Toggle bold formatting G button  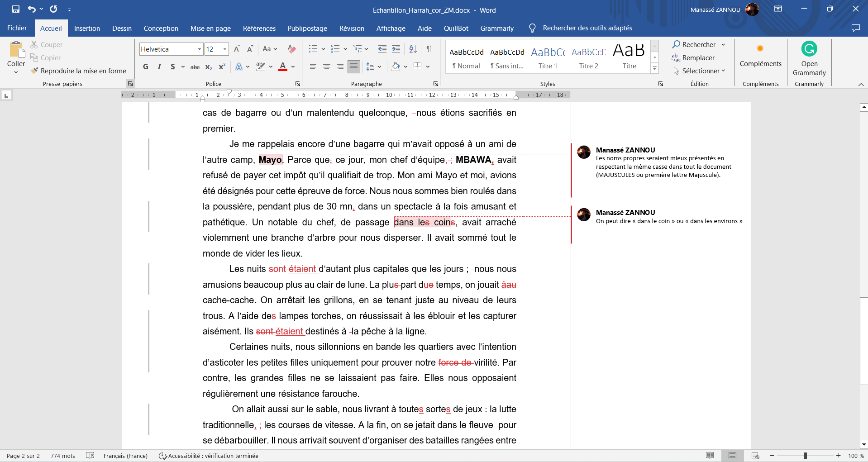145,67
